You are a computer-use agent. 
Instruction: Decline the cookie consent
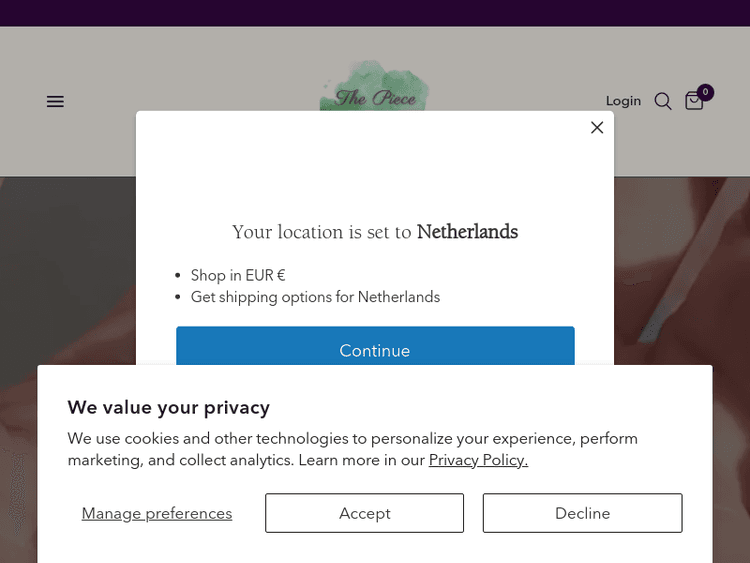(582, 513)
